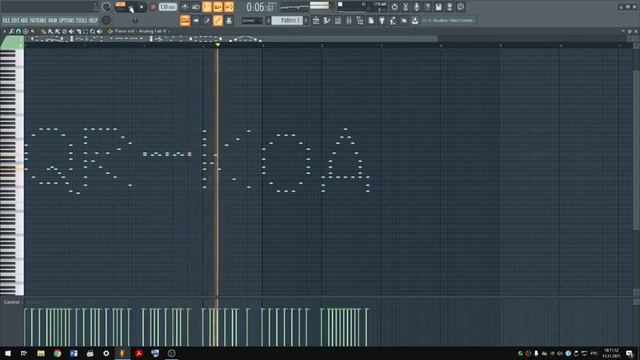Click the scissors audio editor icon
Screen dimensions: 640x360
click(x=405, y=7)
